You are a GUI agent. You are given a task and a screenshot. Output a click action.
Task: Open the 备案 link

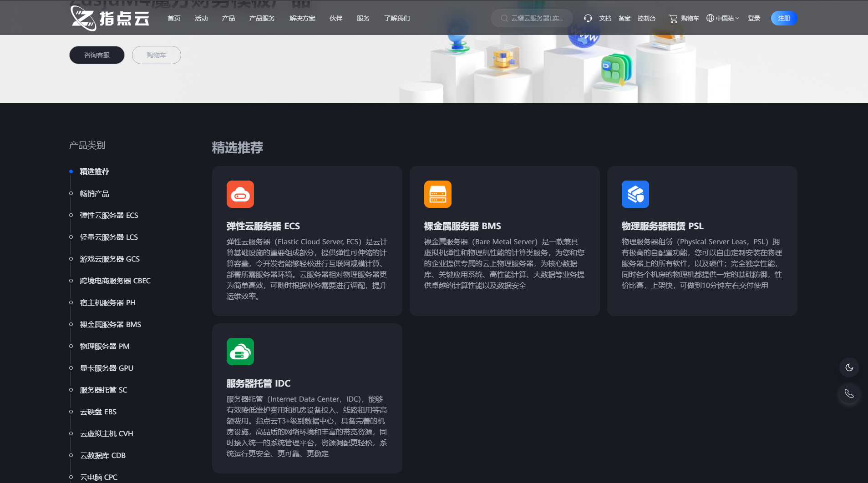pos(624,18)
